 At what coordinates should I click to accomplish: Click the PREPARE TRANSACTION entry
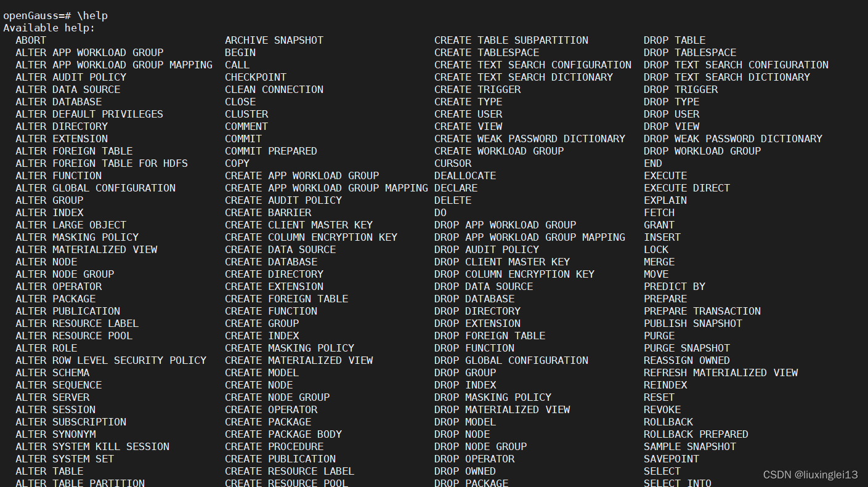point(702,311)
